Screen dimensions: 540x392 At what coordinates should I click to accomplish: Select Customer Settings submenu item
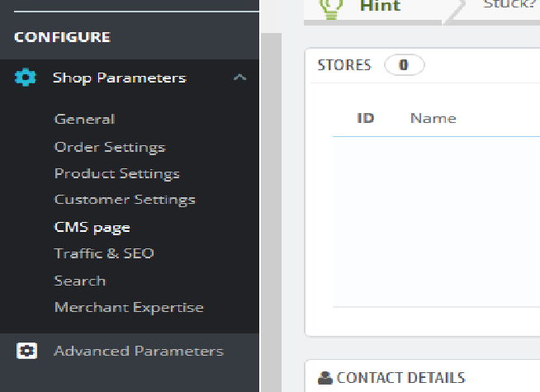pyautogui.click(x=125, y=200)
